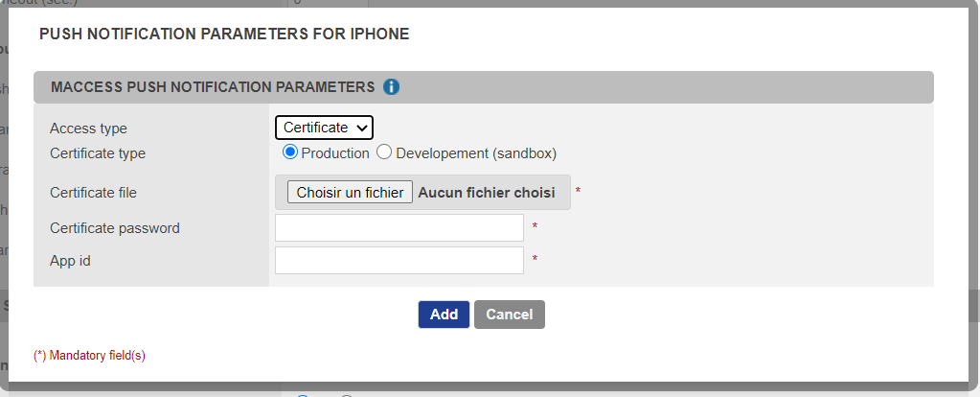
Task: Click the Mandatory field(s) note
Action: (x=89, y=356)
